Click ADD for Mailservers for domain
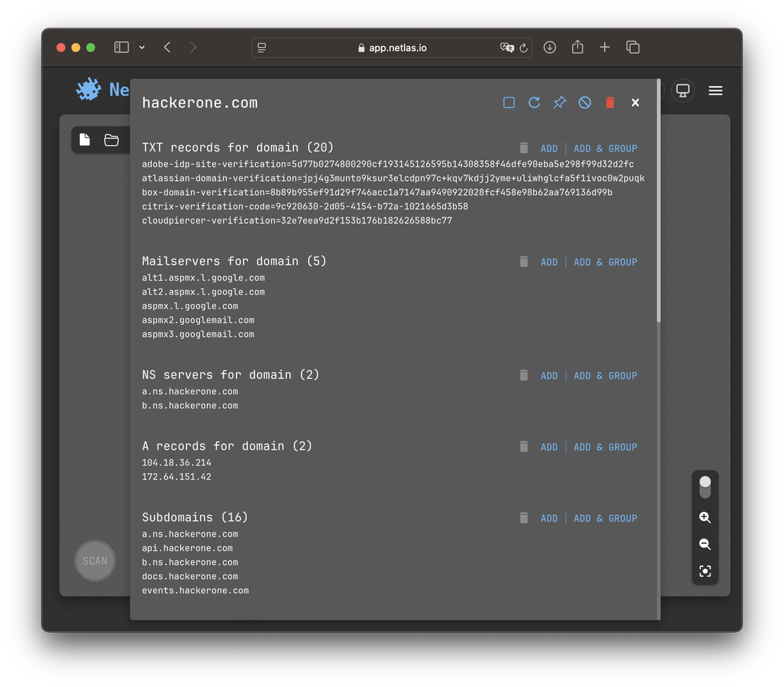The width and height of the screenshot is (784, 687). [549, 262]
